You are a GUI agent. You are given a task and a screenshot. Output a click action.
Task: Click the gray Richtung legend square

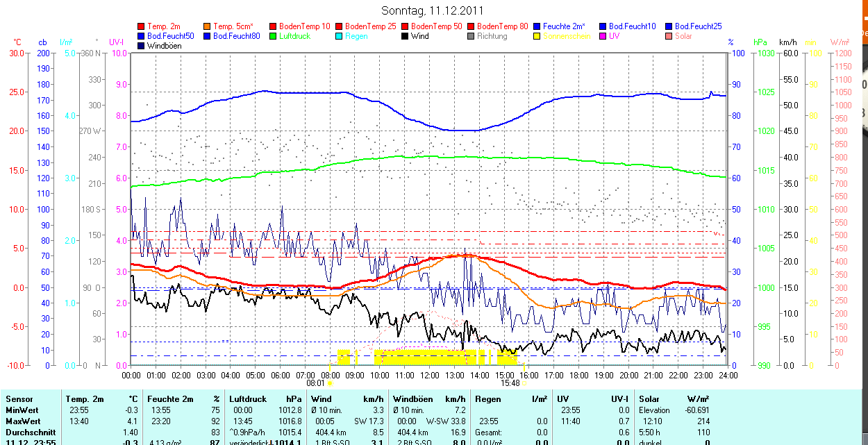point(471,36)
